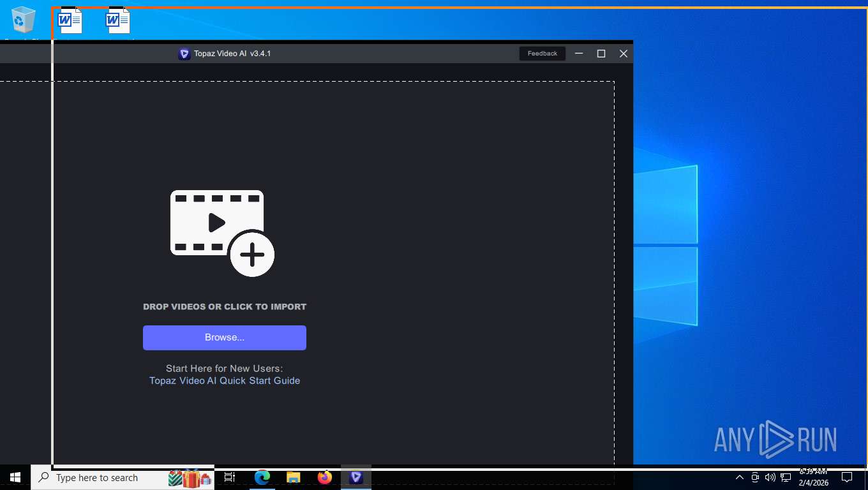
Task: Open the Topaz Video AI Quick Start Guide link
Action: pos(225,381)
